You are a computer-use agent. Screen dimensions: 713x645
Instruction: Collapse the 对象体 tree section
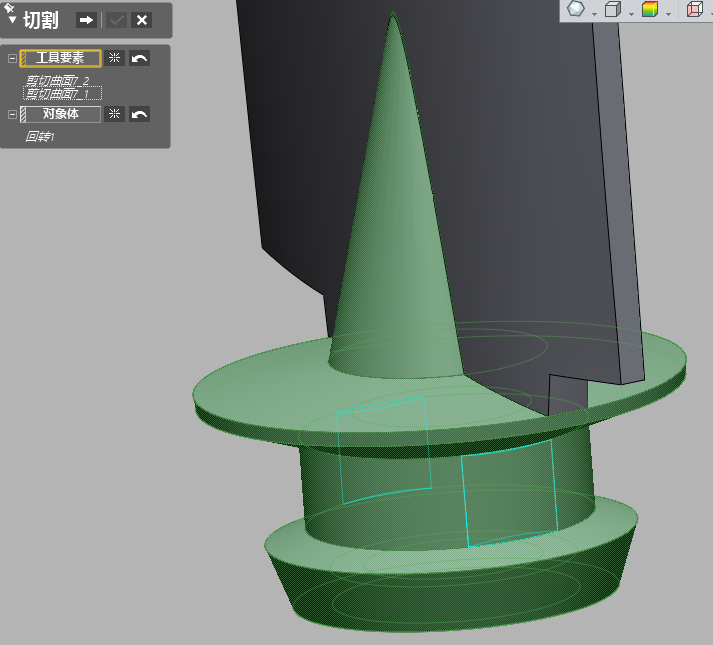12,115
